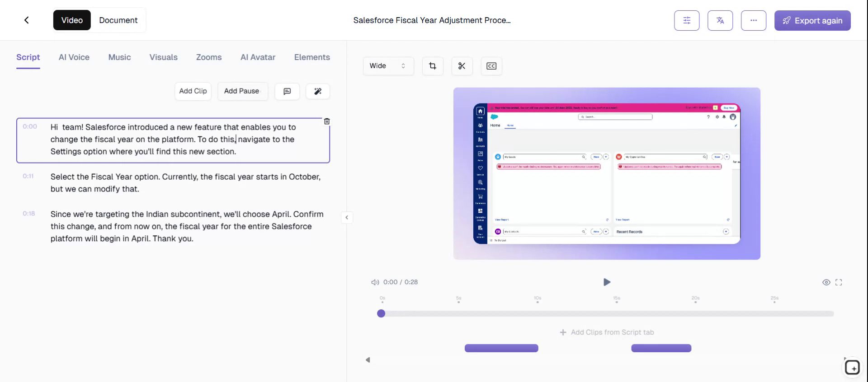
Task: Mute the audio with speaker icon
Action: (x=375, y=282)
